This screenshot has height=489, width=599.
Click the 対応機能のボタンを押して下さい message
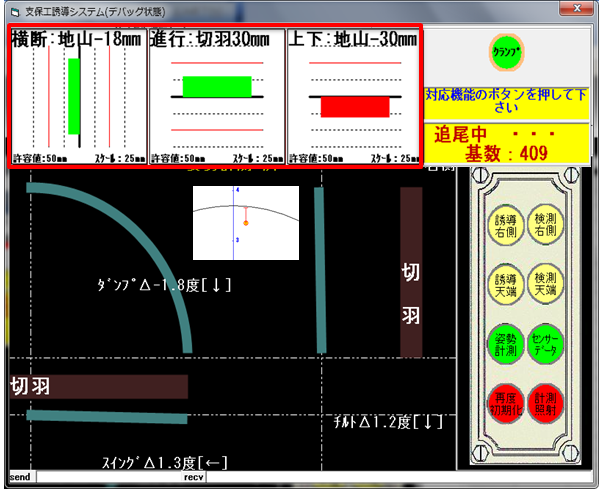pyautogui.click(x=507, y=102)
